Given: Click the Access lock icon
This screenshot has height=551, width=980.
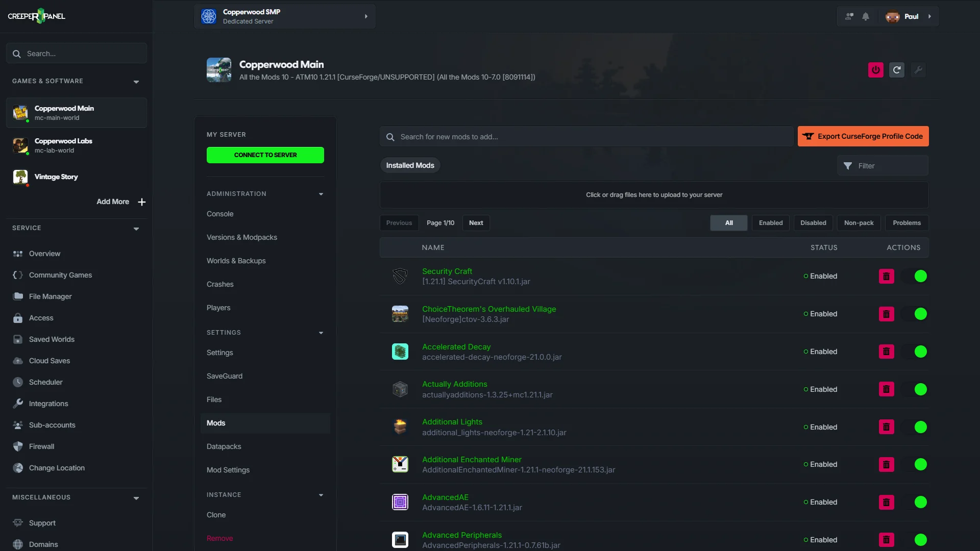Looking at the screenshot, I should [18, 318].
